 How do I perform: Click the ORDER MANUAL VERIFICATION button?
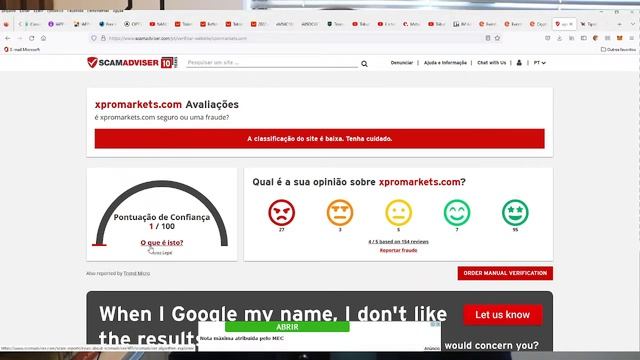(505, 273)
